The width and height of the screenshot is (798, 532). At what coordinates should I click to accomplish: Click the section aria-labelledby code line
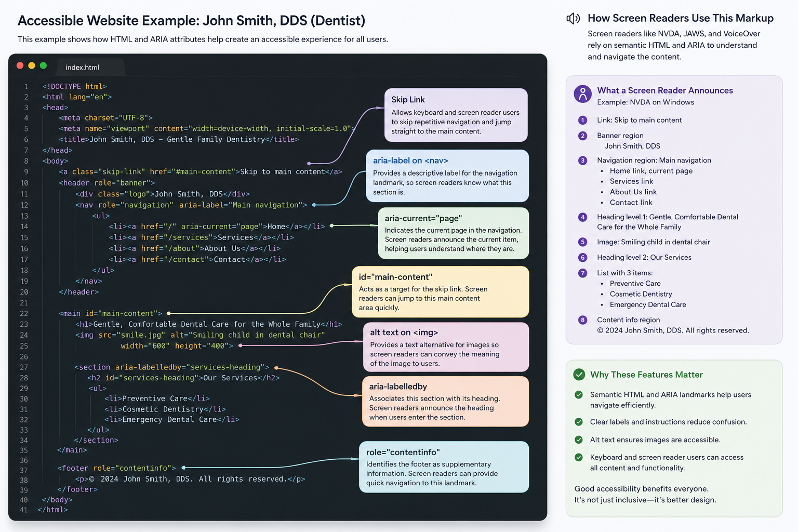(x=172, y=367)
